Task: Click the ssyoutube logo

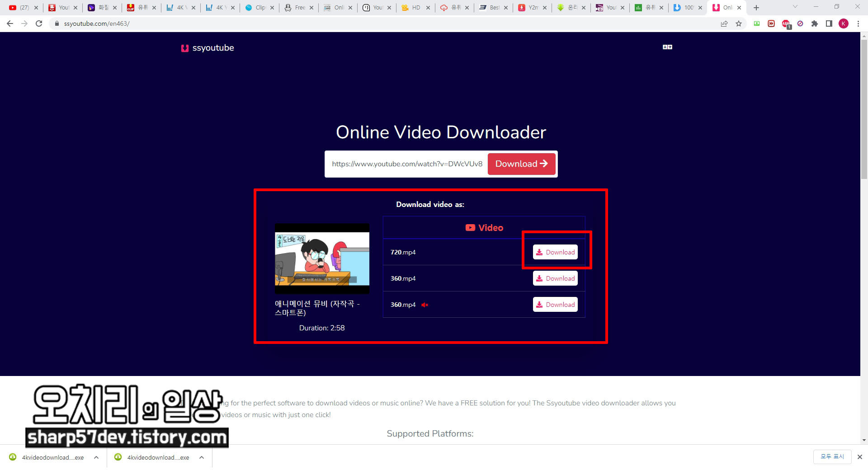Action: 208,48
